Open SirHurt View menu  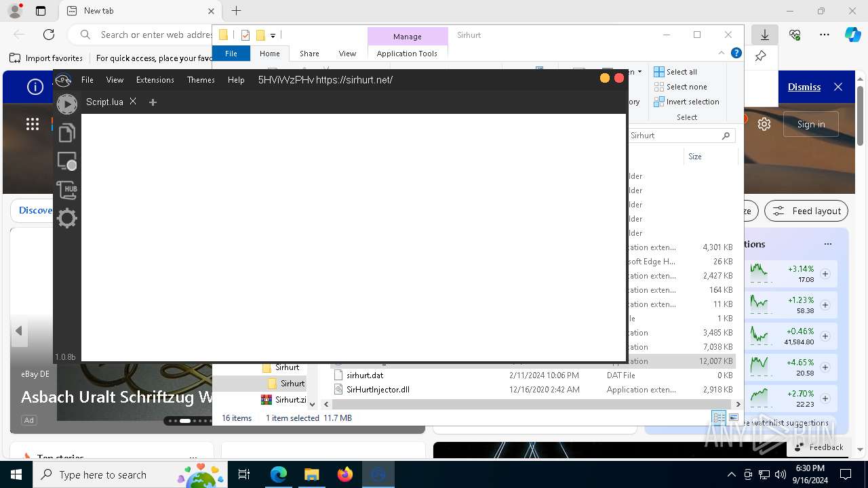coord(115,80)
